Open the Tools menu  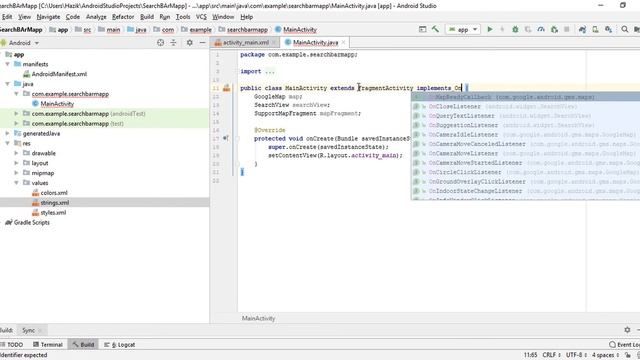(x=183, y=17)
